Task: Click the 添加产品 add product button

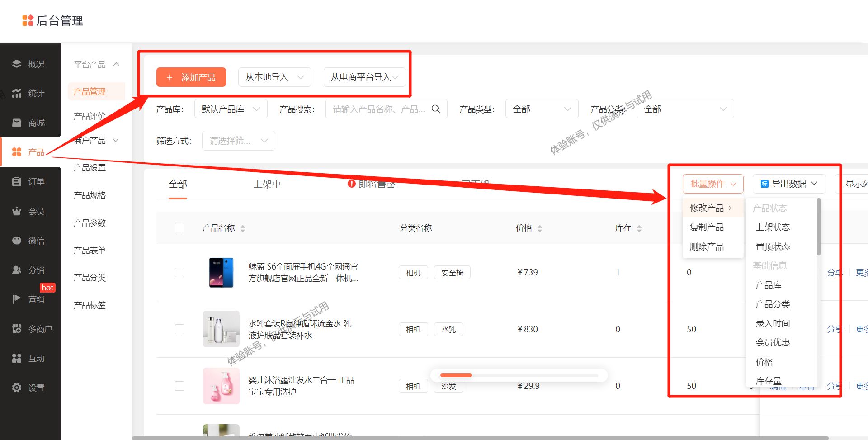Action: 191,77
